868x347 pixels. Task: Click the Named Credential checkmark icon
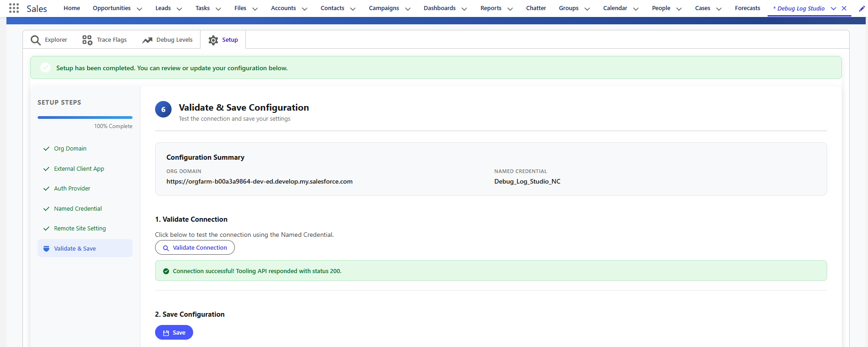[x=46, y=209]
